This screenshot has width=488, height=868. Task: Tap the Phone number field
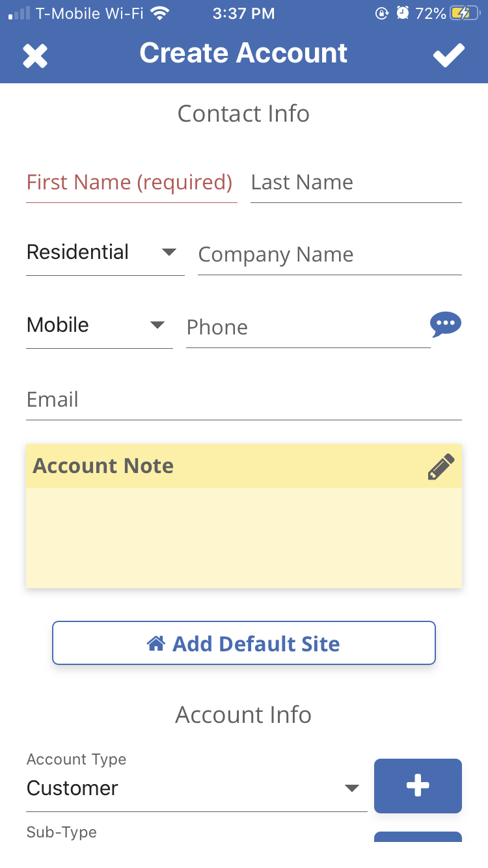[307, 327]
